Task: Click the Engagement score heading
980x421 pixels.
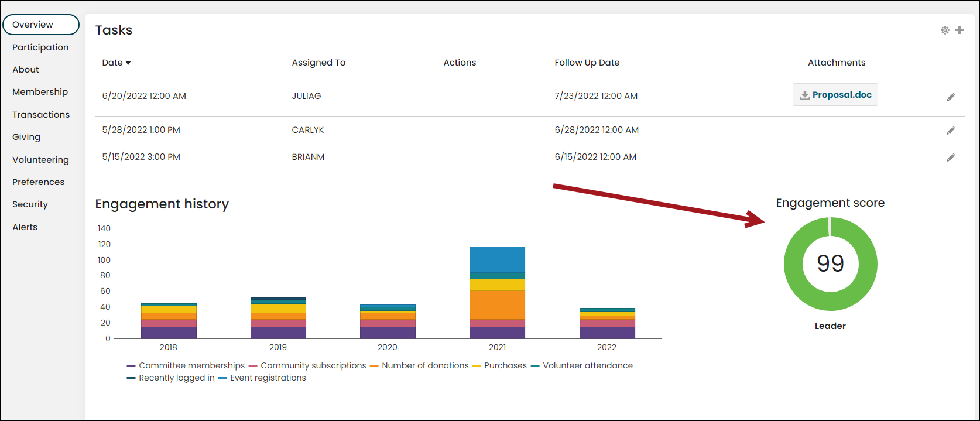Action: click(x=830, y=203)
